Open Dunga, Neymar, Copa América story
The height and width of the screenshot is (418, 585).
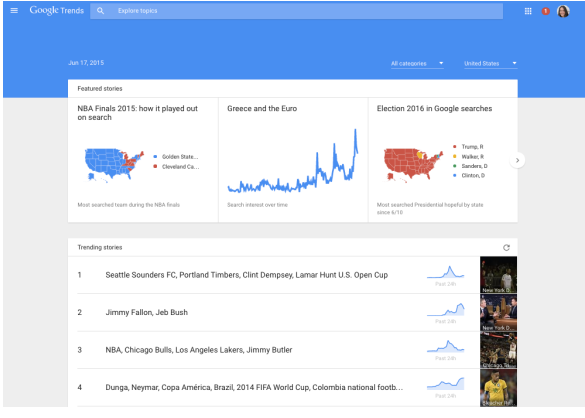254,387
